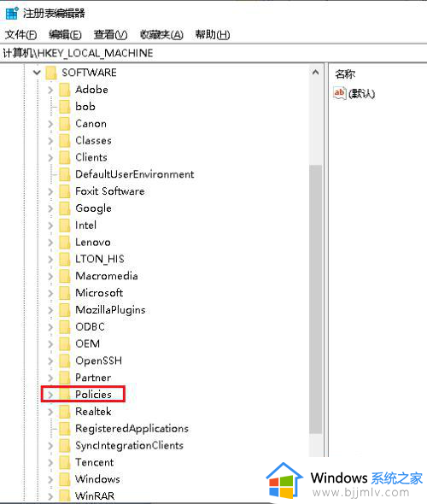This screenshot has height=504, width=427.
Task: Select the Realtek key label
Action: pos(93,412)
